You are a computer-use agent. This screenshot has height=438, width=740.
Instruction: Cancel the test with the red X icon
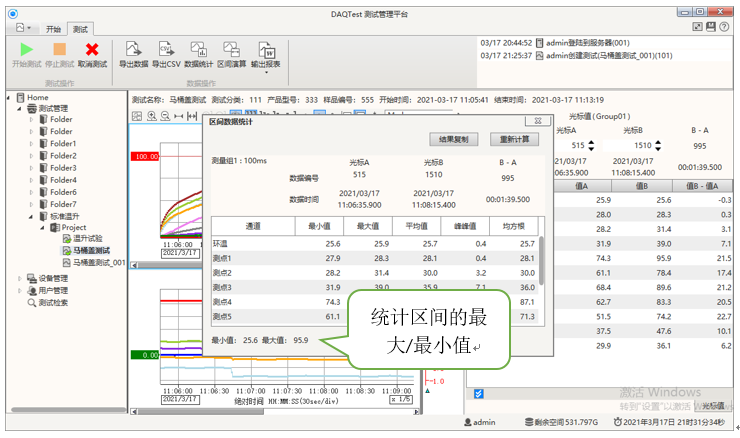tap(92, 48)
